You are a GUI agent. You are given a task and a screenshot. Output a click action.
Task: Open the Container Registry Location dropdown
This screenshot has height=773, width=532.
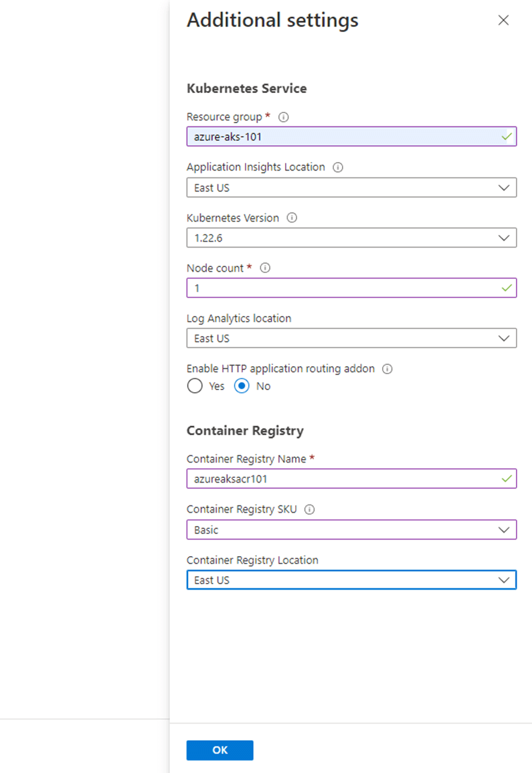coord(351,580)
